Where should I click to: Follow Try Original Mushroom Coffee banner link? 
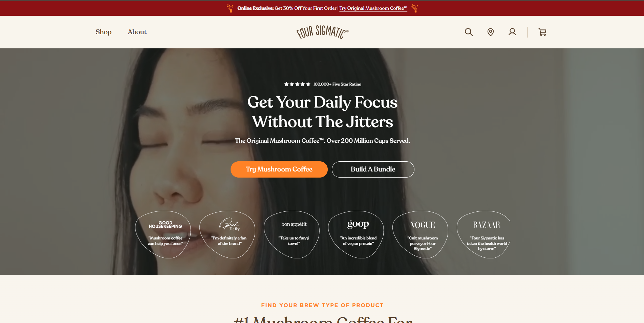pos(373,8)
